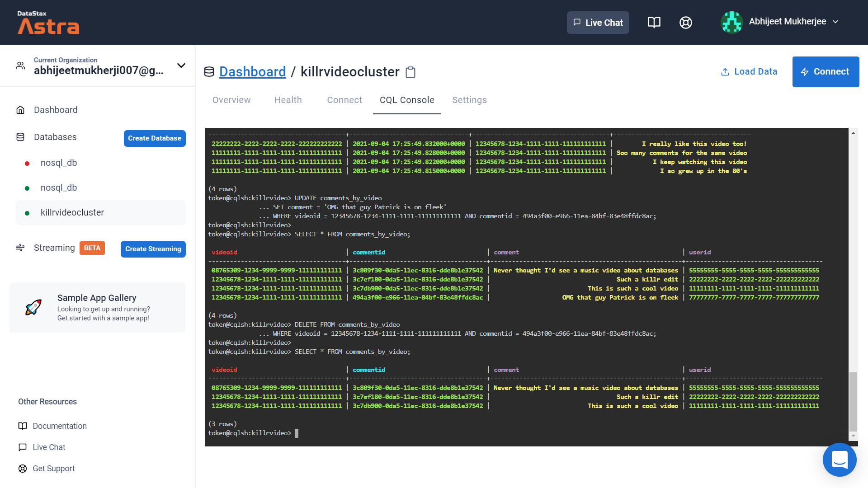Expand the Current Organization dropdown
The width and height of the screenshot is (868, 488).
[x=181, y=66]
